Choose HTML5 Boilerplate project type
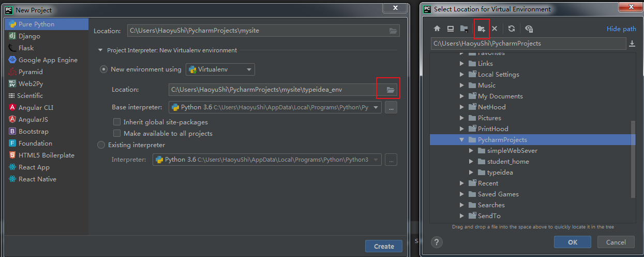This screenshot has height=257, width=644. tap(47, 155)
